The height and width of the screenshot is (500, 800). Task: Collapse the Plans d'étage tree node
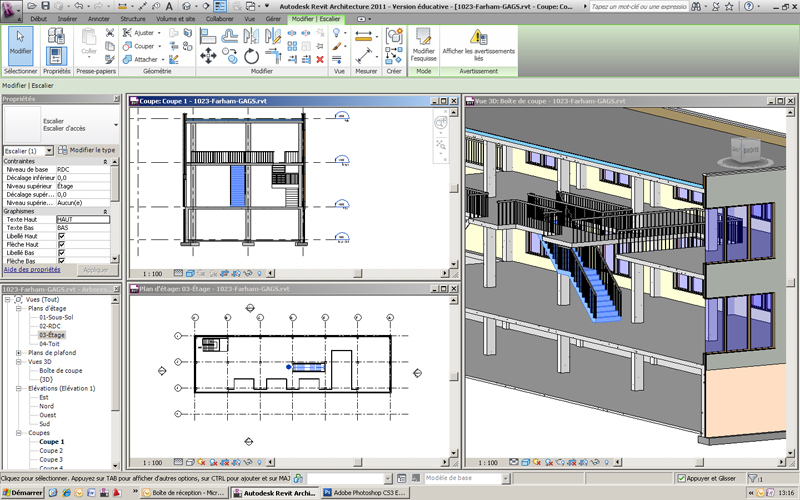[x=18, y=309]
